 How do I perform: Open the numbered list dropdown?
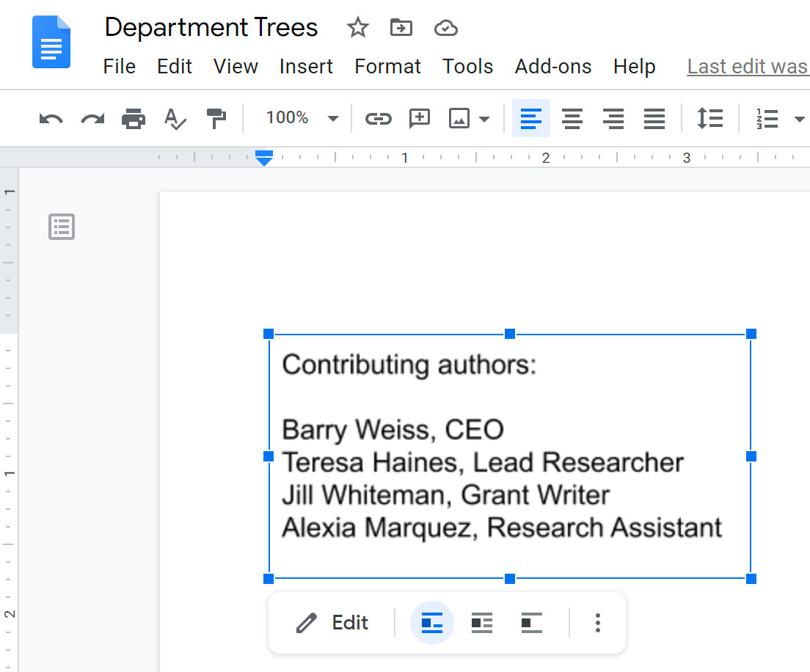799,118
